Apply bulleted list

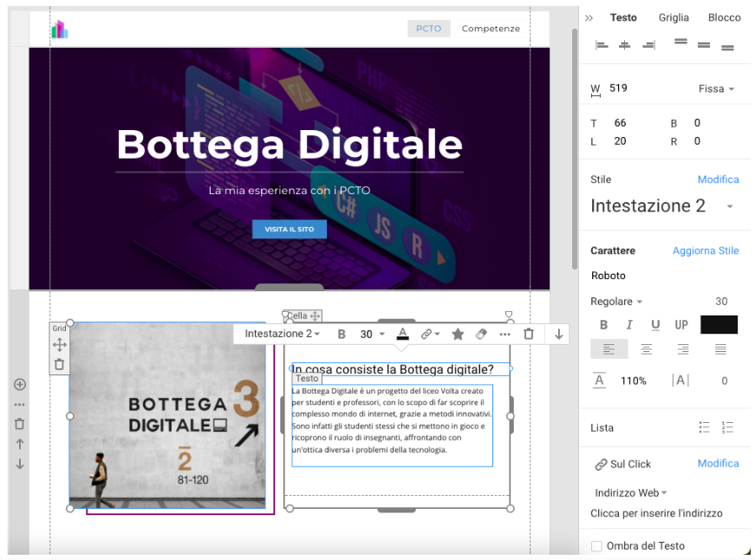tap(705, 427)
